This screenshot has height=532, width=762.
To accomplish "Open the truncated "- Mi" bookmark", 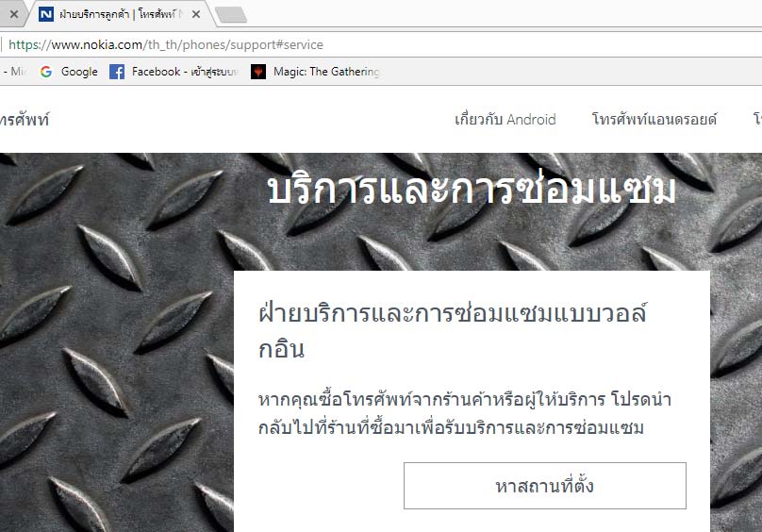I will click(13, 72).
